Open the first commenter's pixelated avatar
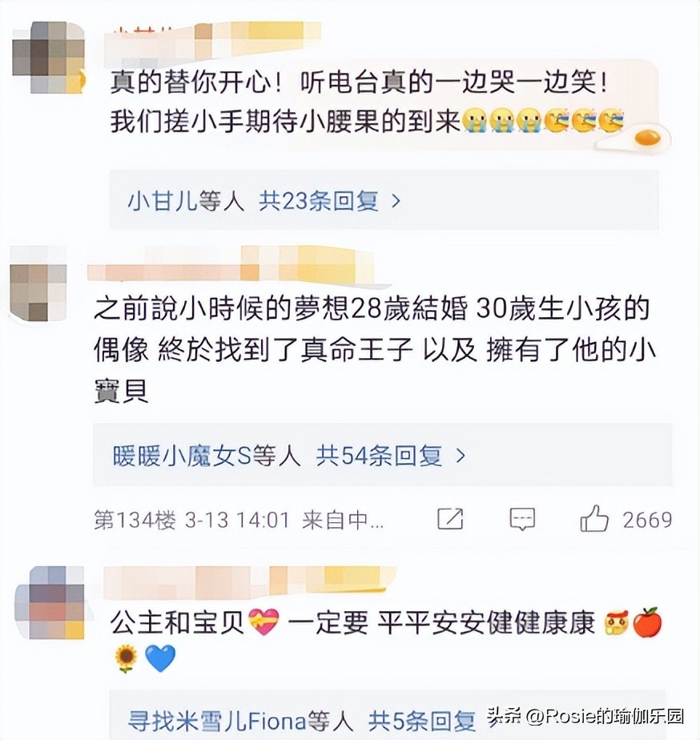Image resolution: width=700 pixels, height=740 pixels. pos(48,58)
